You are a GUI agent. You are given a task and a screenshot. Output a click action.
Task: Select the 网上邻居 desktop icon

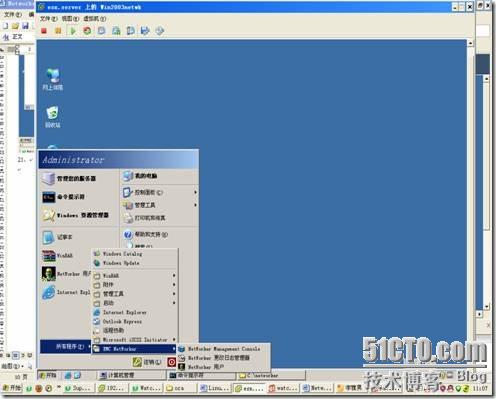pos(53,79)
